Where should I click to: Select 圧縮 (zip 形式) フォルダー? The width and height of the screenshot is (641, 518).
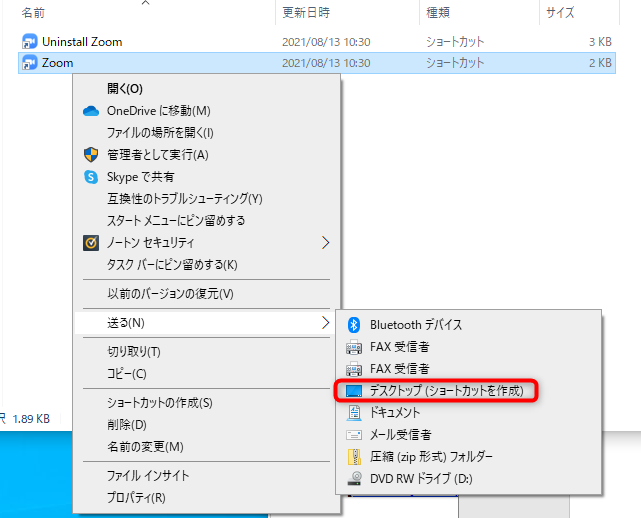pos(468,457)
